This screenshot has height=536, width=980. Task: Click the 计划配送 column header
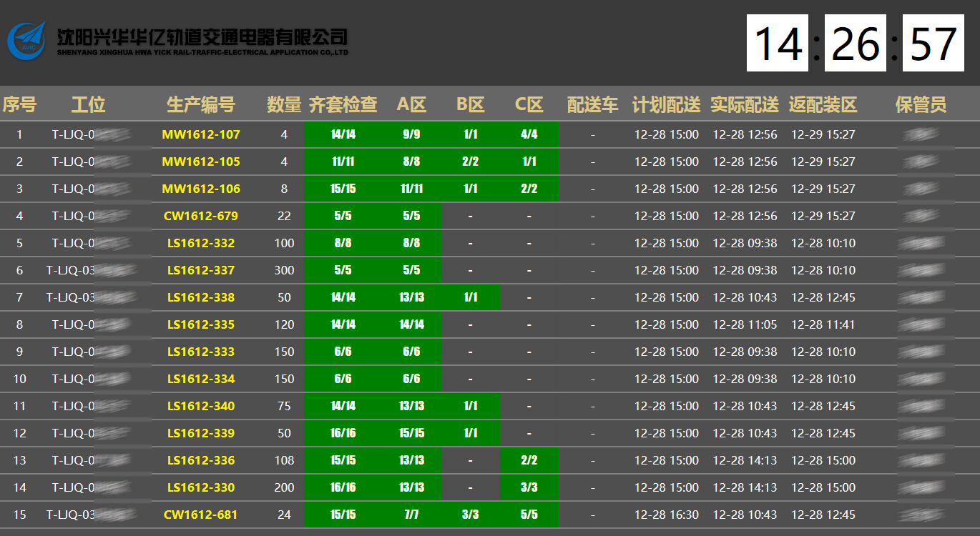coord(667,105)
